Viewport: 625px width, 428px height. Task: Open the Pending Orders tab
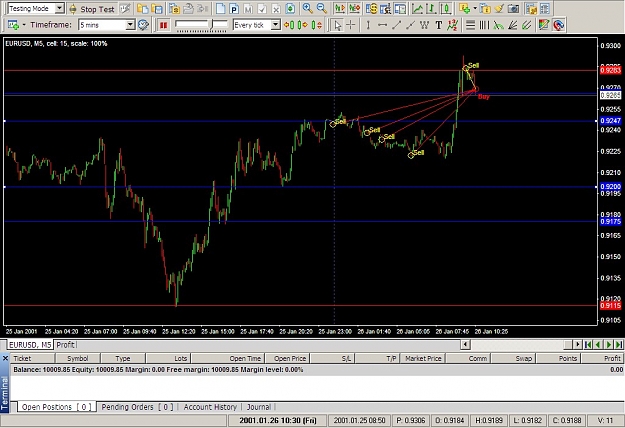pyautogui.click(x=137, y=407)
